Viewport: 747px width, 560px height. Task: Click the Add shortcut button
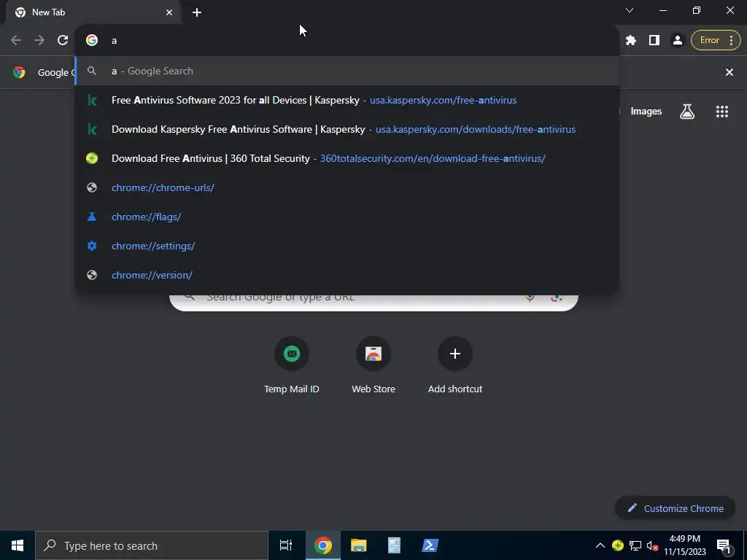(x=455, y=366)
